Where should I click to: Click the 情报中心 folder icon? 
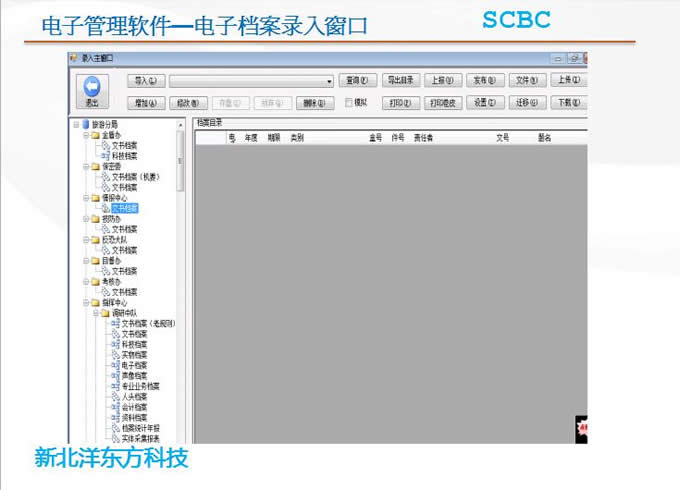pyautogui.click(x=95, y=198)
